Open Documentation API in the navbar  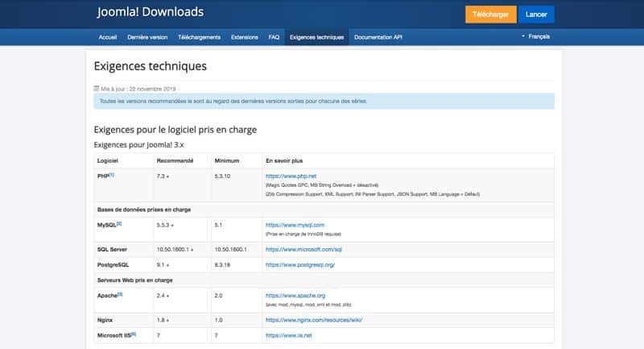pos(378,37)
